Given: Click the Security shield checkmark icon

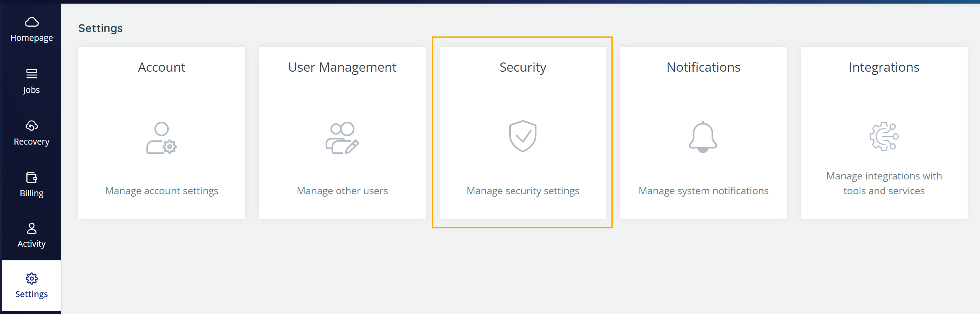Looking at the screenshot, I should tap(522, 136).
